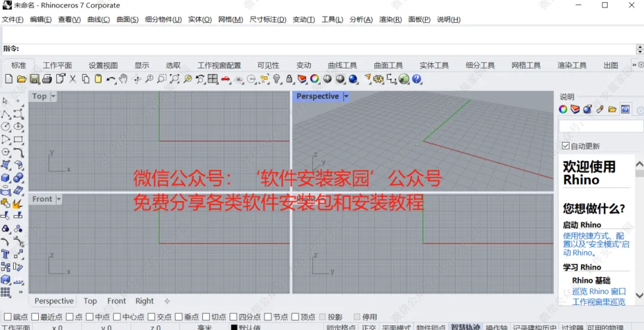Viewport: 644px width, 330px height.
Task: Click the Undo arrow icon
Action: (x=110, y=79)
